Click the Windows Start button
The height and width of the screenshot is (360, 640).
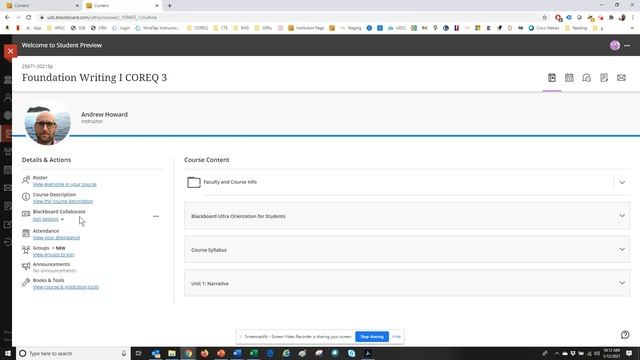tap(8, 353)
